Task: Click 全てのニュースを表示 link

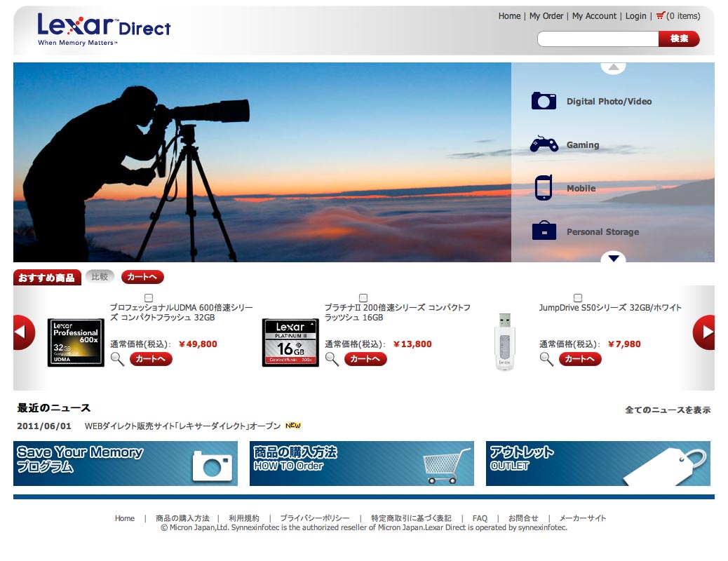Action: 668,410
